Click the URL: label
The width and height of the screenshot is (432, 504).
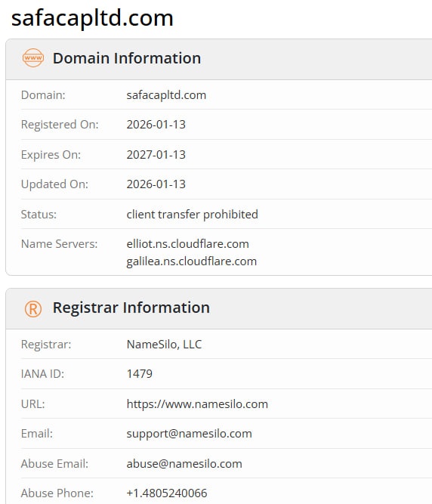(32, 404)
